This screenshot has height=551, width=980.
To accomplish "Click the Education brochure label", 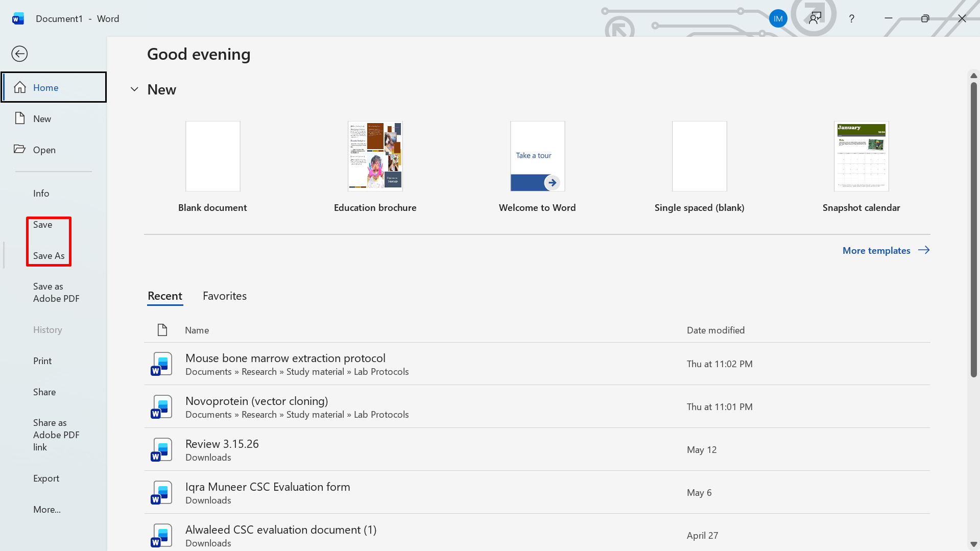I will coord(375,207).
